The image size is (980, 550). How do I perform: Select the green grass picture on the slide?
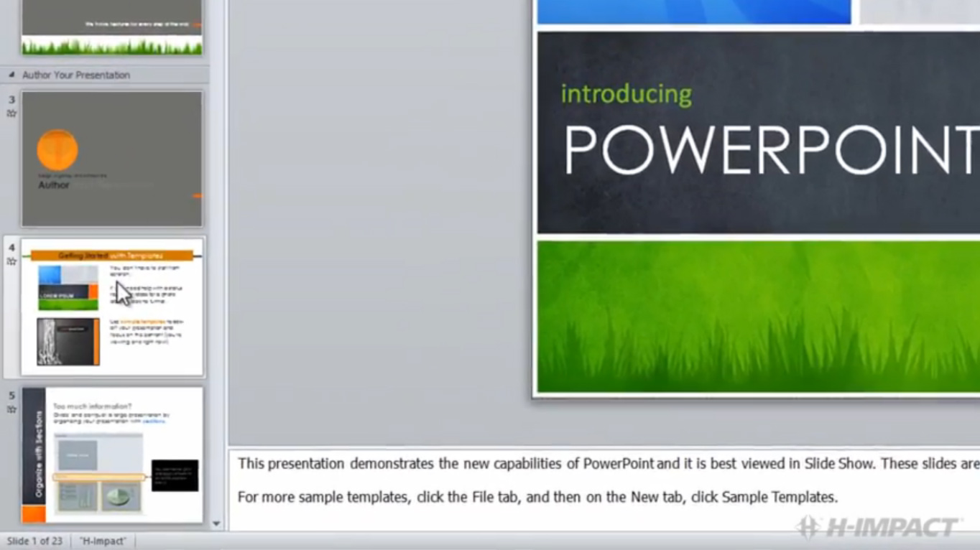click(759, 317)
